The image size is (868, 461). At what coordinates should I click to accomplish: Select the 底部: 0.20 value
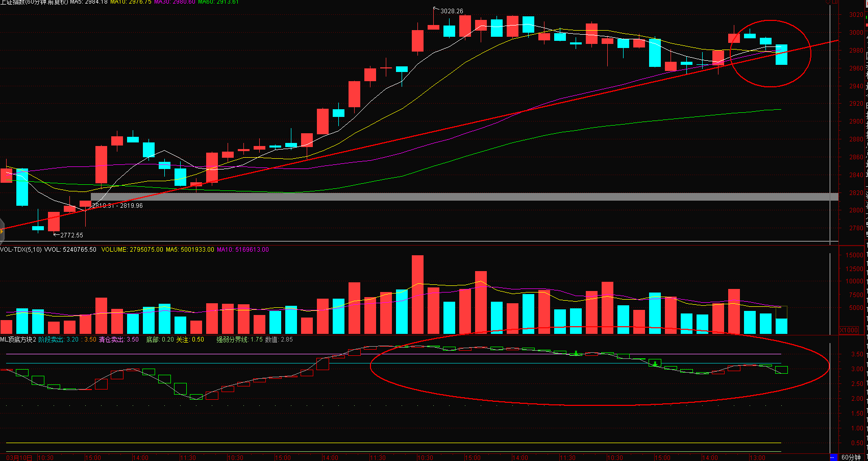160,339
